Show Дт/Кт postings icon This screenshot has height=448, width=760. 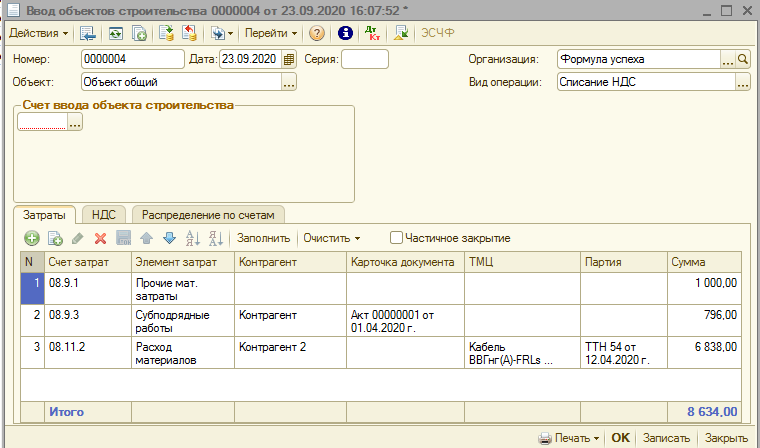[373, 33]
